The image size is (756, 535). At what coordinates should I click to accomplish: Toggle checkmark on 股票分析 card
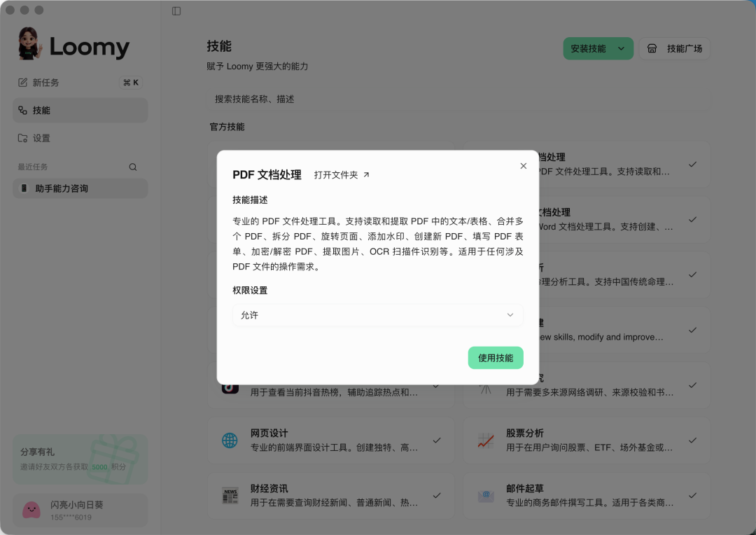pos(692,440)
